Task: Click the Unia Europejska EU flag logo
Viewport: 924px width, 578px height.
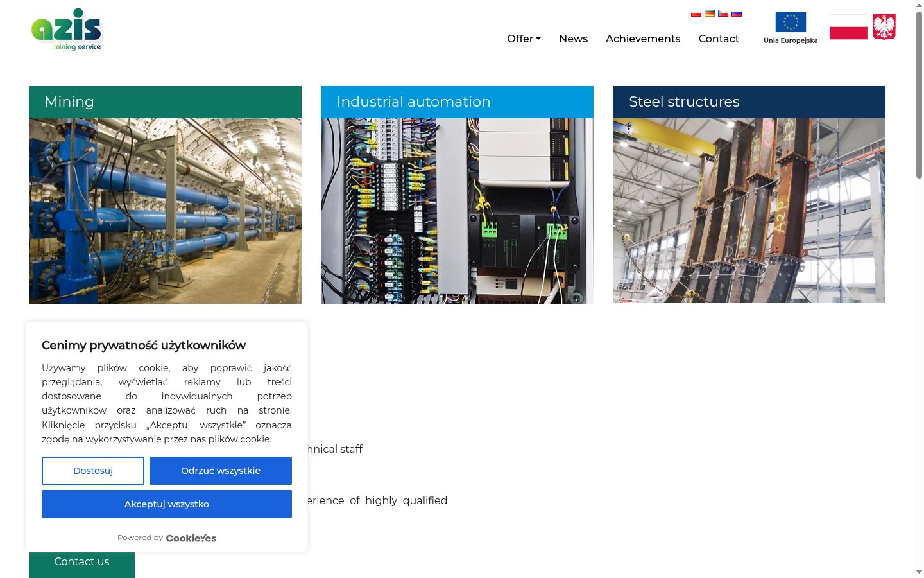Action: click(x=791, y=28)
